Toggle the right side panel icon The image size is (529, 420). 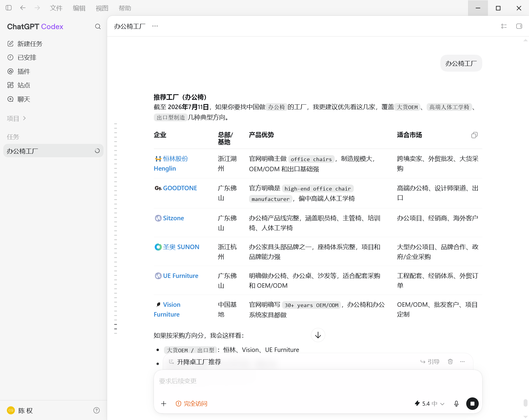click(519, 26)
